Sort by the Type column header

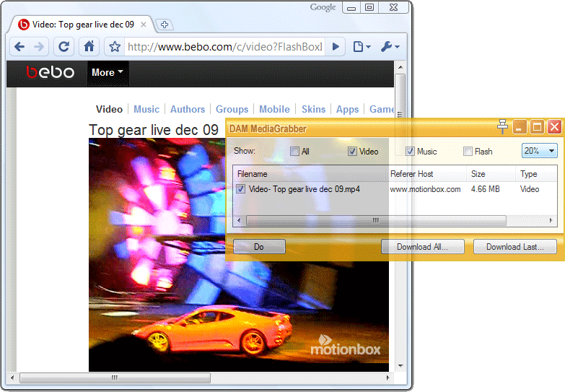(x=536, y=174)
